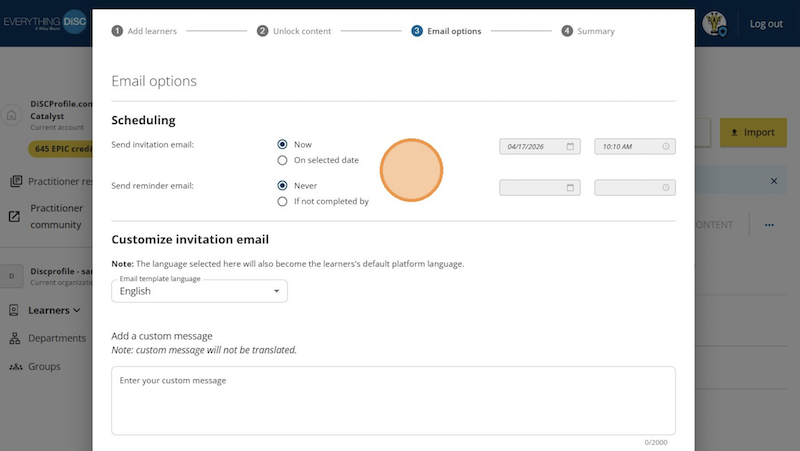Open the Email template language dropdown
The height and width of the screenshot is (451, 800).
pos(199,291)
